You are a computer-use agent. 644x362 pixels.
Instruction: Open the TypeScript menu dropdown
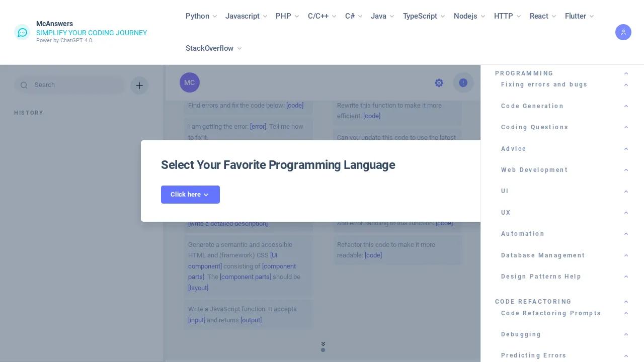[424, 16]
